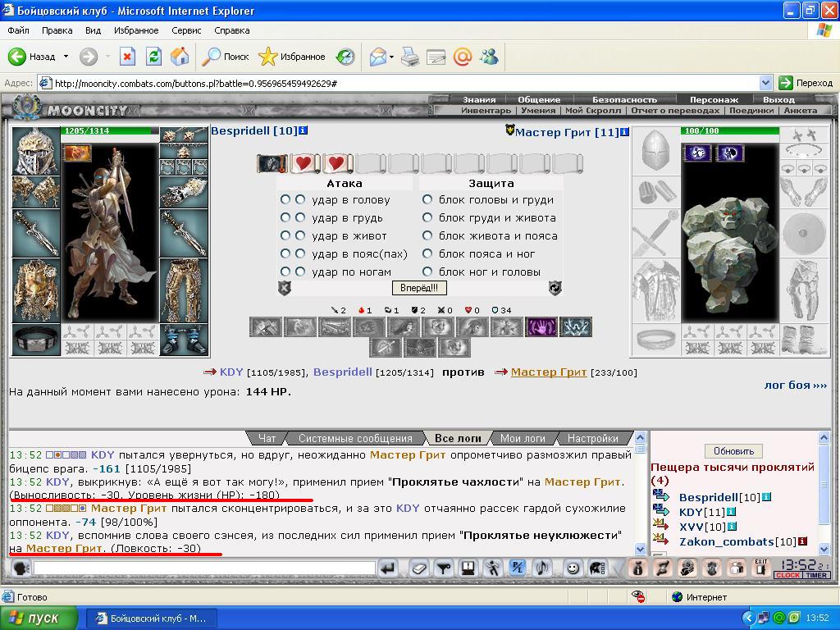Screen dimensions: 840x630
Task: Click the EXIT door icon
Action: click(761, 568)
